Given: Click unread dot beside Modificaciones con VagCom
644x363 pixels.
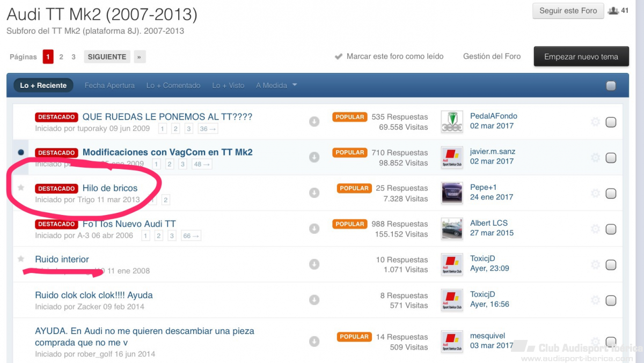Looking at the screenshot, I should point(21,152).
